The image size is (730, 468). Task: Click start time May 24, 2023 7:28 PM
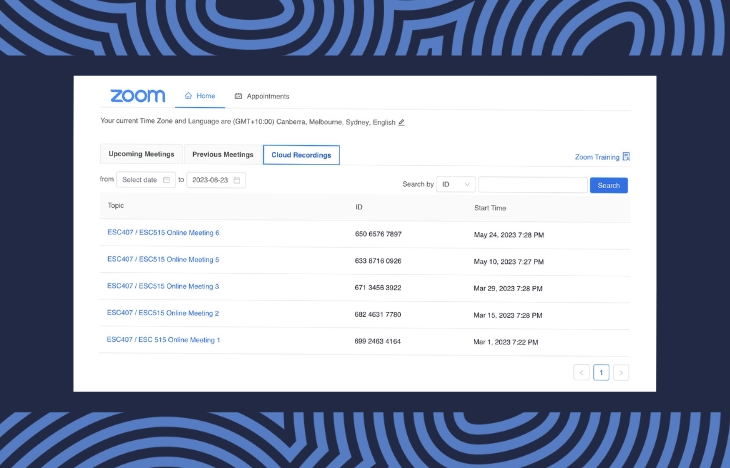click(x=509, y=235)
